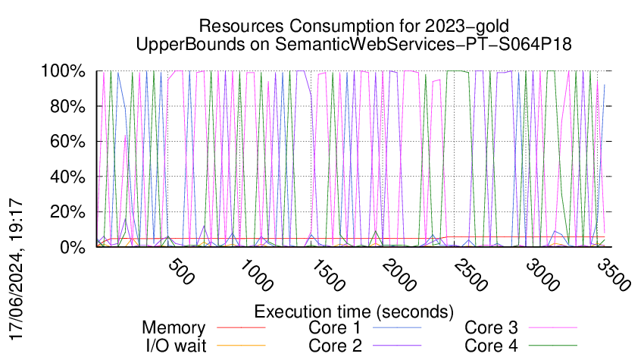The width and height of the screenshot is (644, 360).
Task: Click the 40% y-axis label
Action: pos(67,177)
